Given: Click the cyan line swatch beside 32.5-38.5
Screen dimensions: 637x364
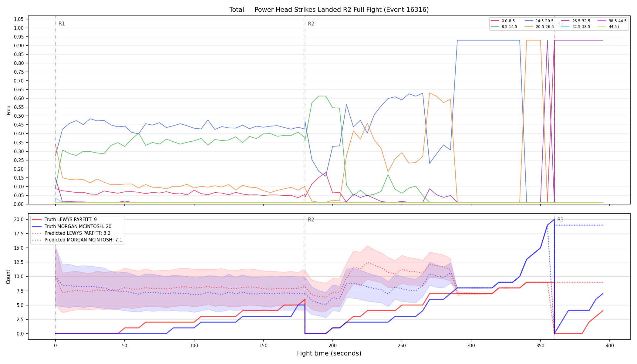Looking at the screenshot, I should pyautogui.click(x=565, y=27).
